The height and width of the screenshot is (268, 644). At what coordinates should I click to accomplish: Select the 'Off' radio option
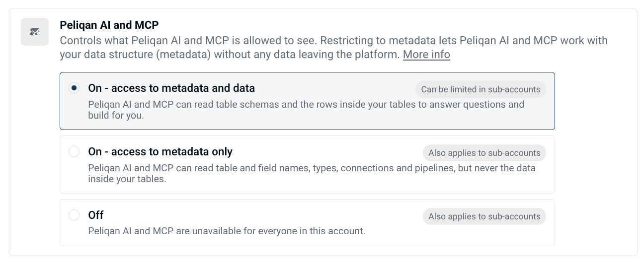(74, 215)
